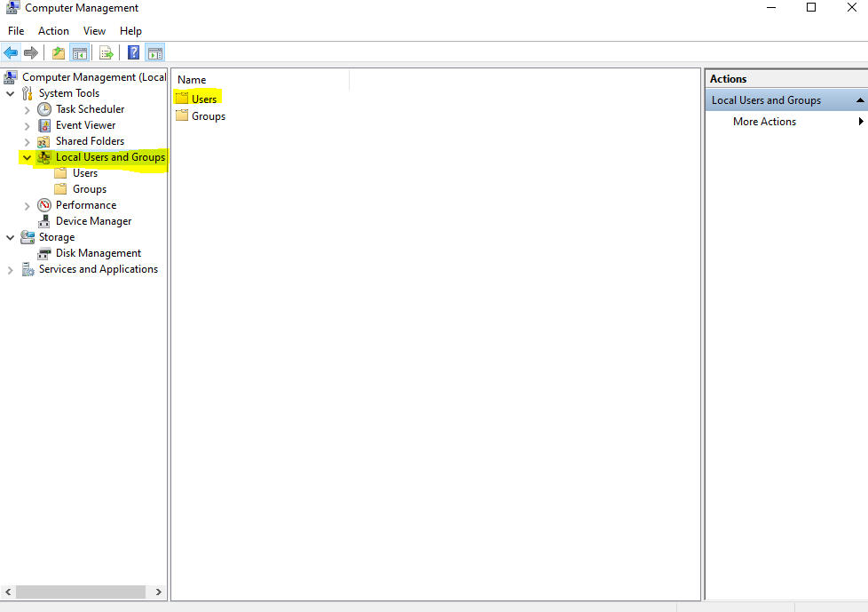This screenshot has width=868, height=612.
Task: Click the Users folder icon in tree
Action: pos(60,173)
